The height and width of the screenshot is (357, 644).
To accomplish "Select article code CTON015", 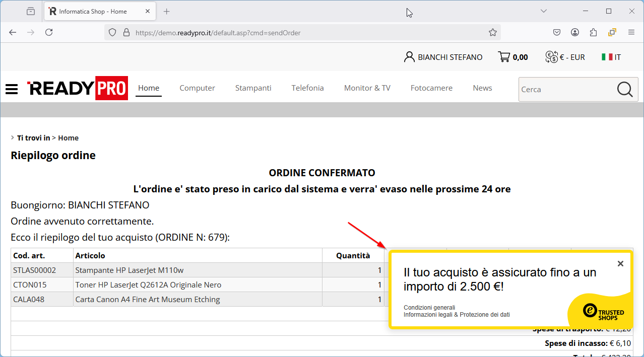I will pyautogui.click(x=30, y=285).
